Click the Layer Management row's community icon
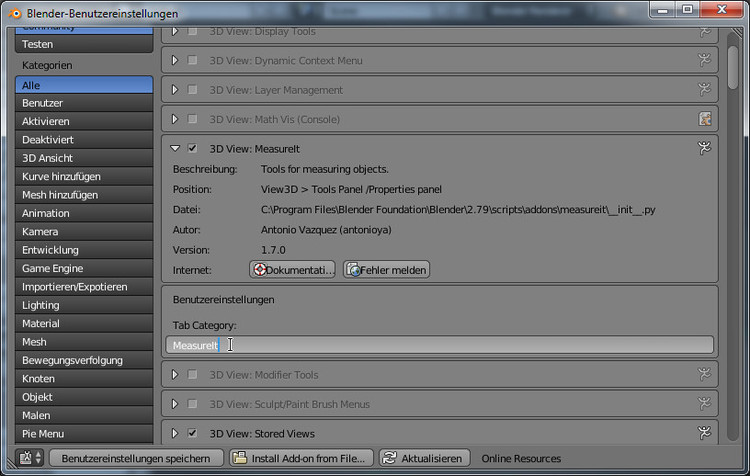 tap(705, 89)
